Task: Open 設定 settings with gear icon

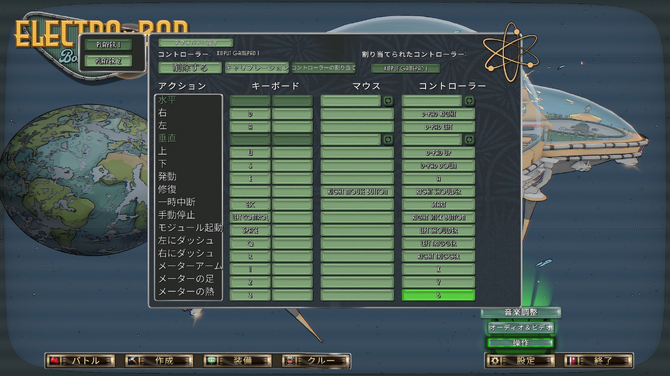Action: 520,361
